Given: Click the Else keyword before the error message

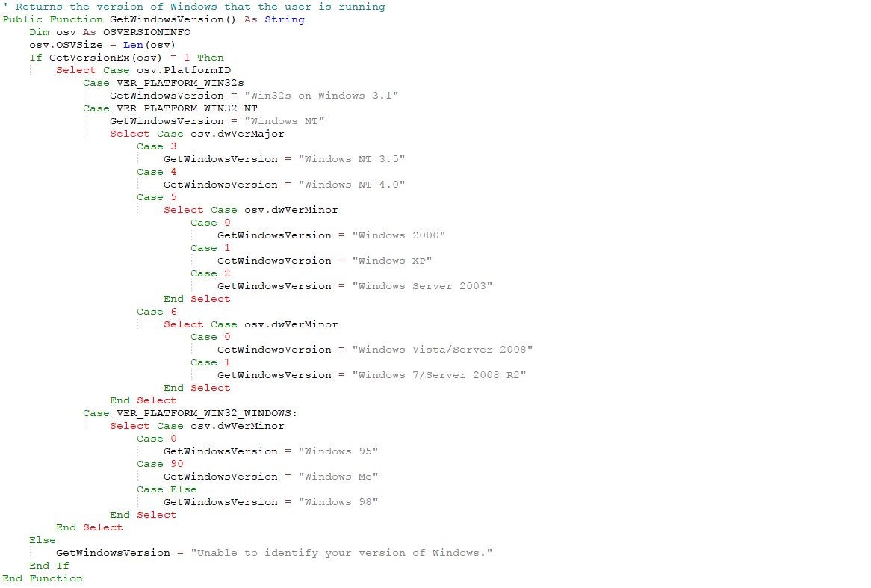Looking at the screenshot, I should click(43, 540).
